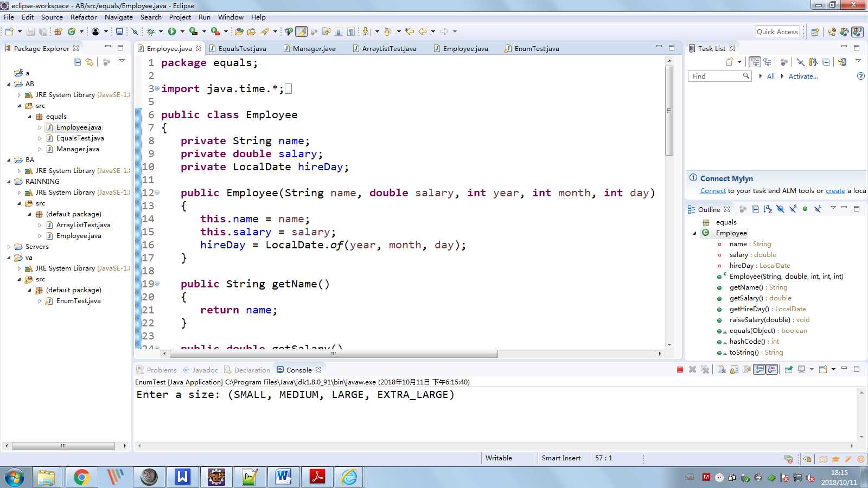
Task: Click the Save All toolbar icon
Action: click(x=43, y=31)
